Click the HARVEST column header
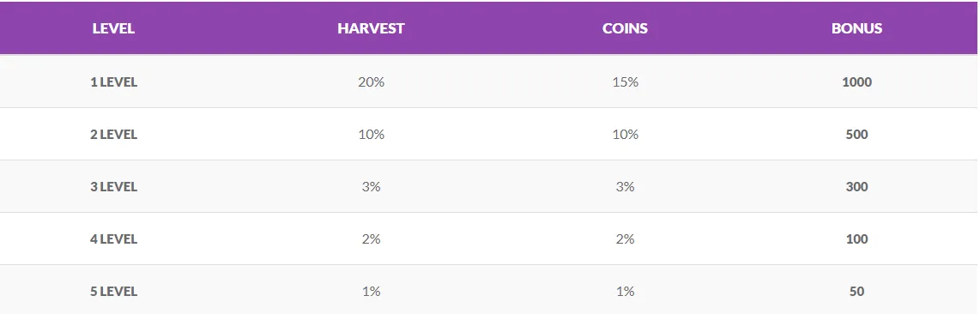980x314 pixels. [371, 28]
